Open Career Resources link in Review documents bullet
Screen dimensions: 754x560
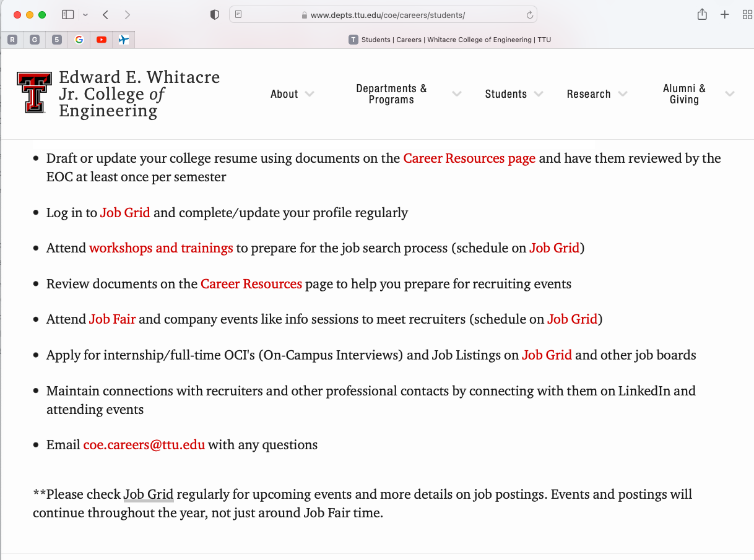[251, 284]
